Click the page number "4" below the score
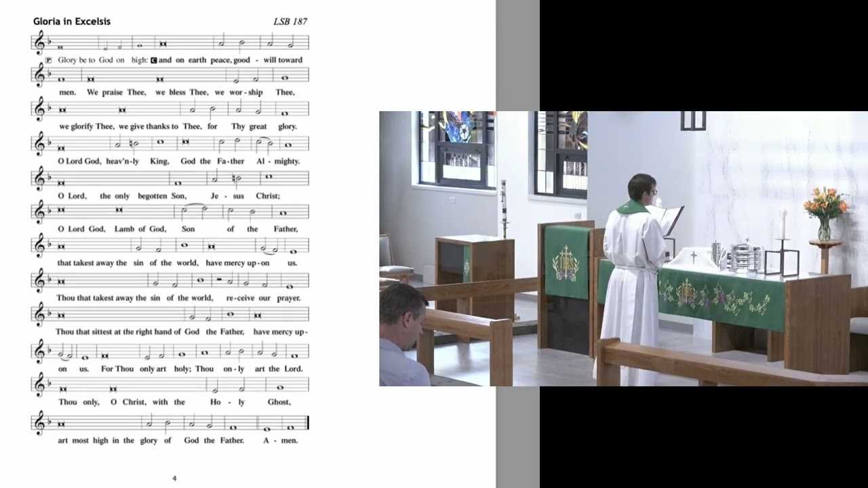This screenshot has height=488, width=868. click(174, 479)
